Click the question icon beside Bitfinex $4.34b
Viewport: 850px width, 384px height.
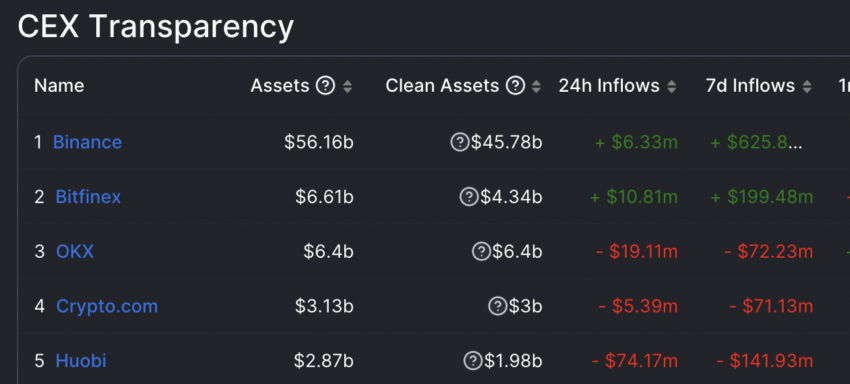coord(469,197)
